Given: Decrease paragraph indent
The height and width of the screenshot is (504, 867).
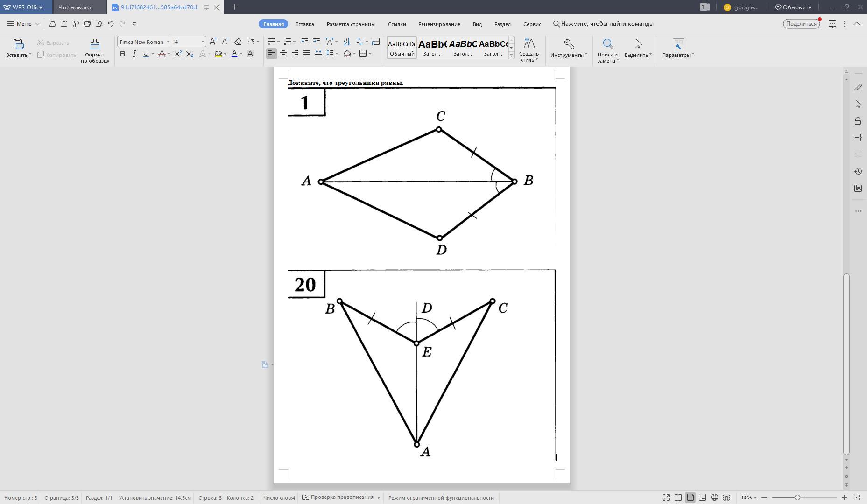Looking at the screenshot, I should coord(305,42).
